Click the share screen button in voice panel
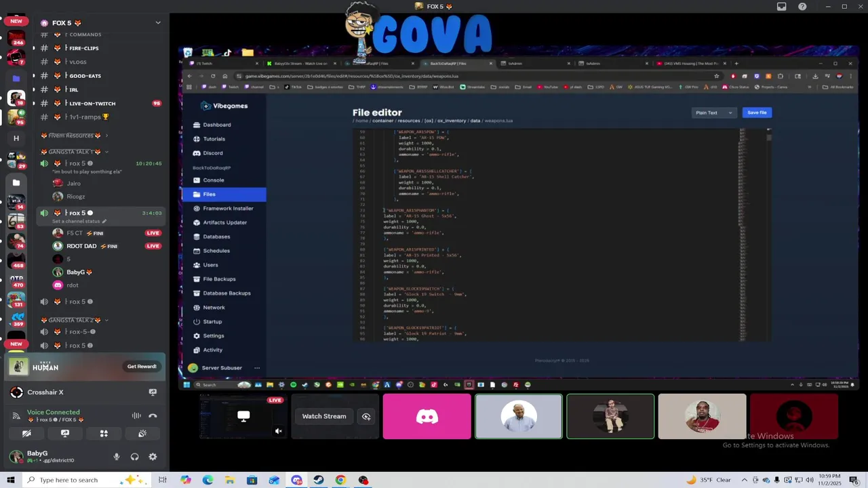Image resolution: width=868 pixels, height=488 pixels. pyautogui.click(x=65, y=433)
